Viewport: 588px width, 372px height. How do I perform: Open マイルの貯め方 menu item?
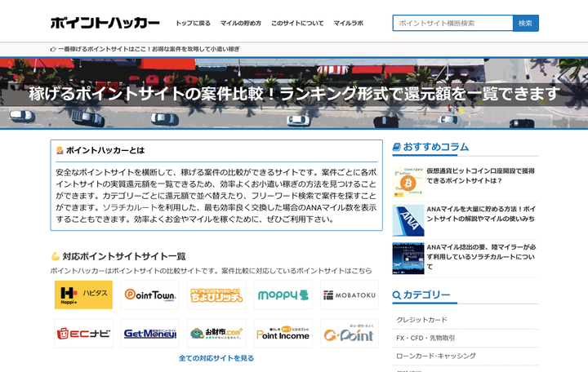241,23
